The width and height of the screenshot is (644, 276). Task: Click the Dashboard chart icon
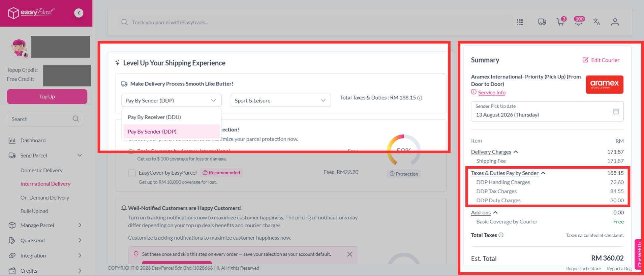pos(12,140)
